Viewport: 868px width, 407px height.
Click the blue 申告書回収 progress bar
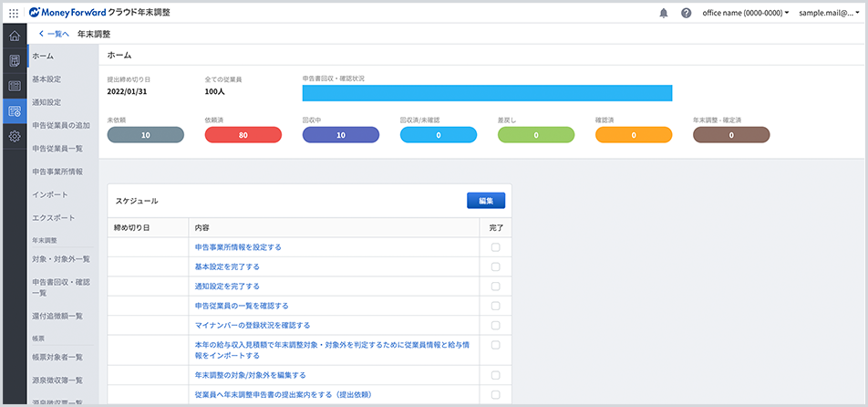[487, 93]
